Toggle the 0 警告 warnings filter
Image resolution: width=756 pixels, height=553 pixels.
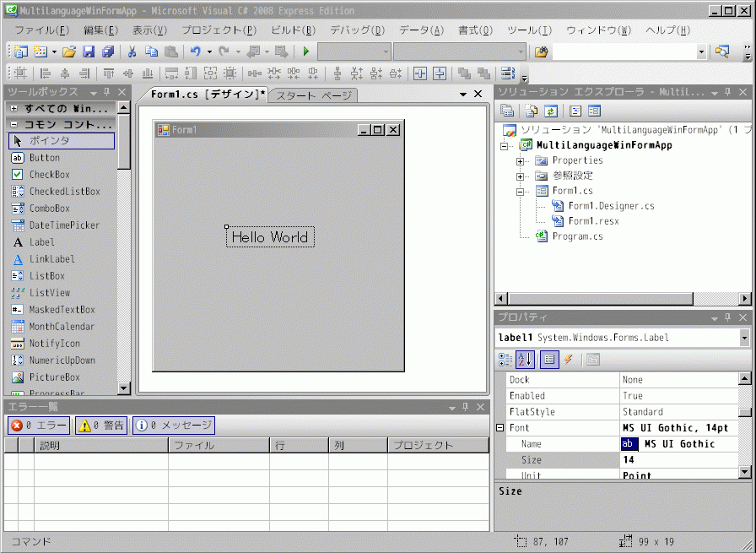tap(101, 426)
